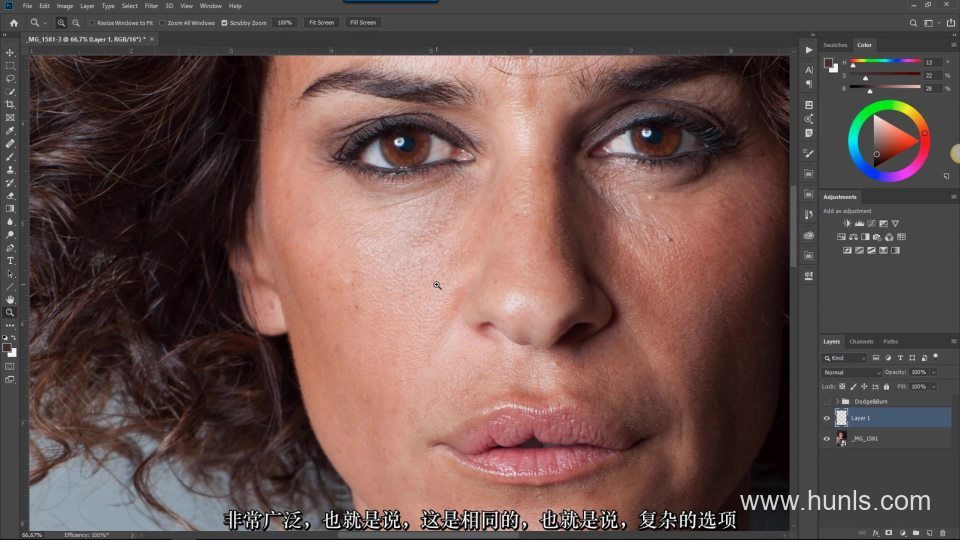
Task: Select the Dodge tool
Action: tap(10, 234)
